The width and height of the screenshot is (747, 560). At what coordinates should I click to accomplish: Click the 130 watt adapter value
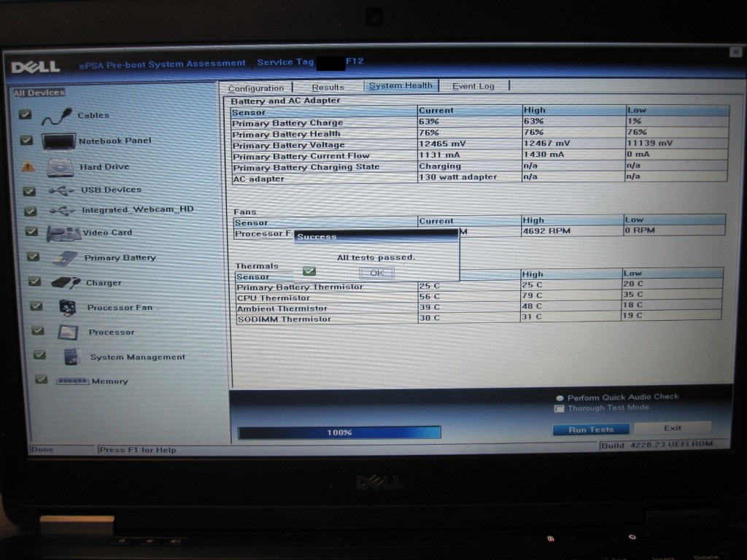(458, 177)
